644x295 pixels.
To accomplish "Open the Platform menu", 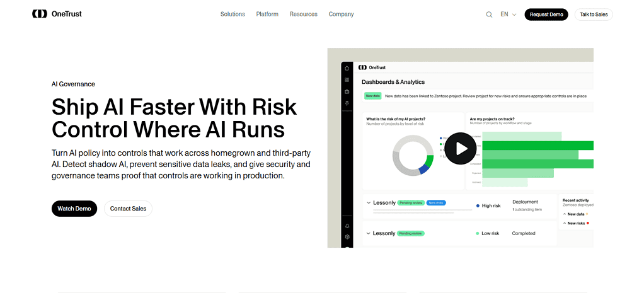I will click(x=267, y=14).
